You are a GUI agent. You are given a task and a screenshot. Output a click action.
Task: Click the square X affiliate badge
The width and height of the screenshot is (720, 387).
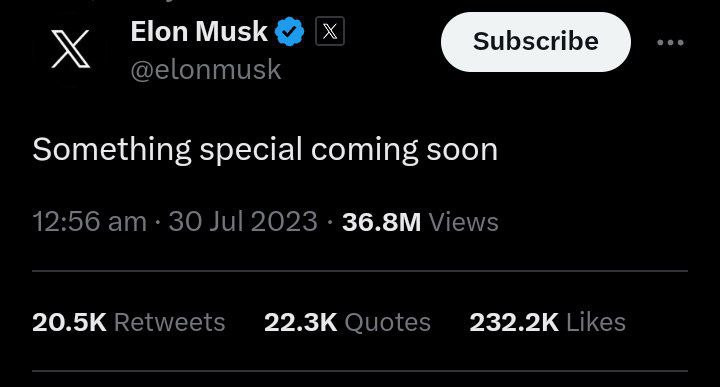330,31
